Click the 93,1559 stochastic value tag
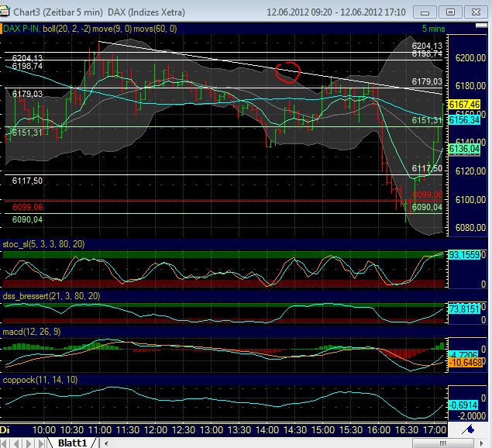The image size is (492, 448). (x=464, y=254)
